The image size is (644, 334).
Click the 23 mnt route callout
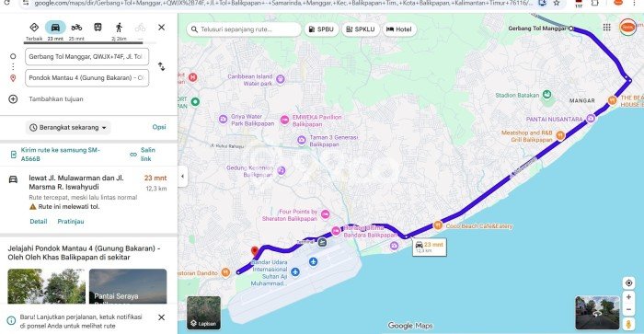click(430, 247)
